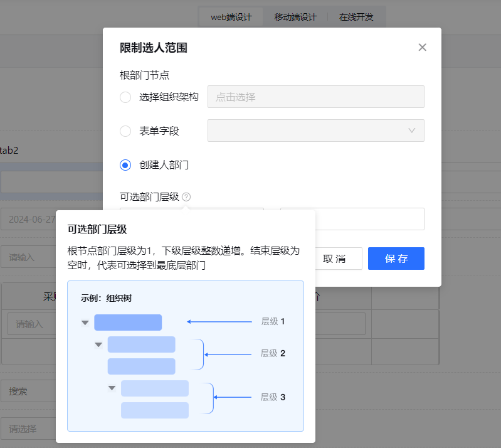Click the 层级 1 label in example
The height and width of the screenshot is (448, 501).
(x=273, y=321)
